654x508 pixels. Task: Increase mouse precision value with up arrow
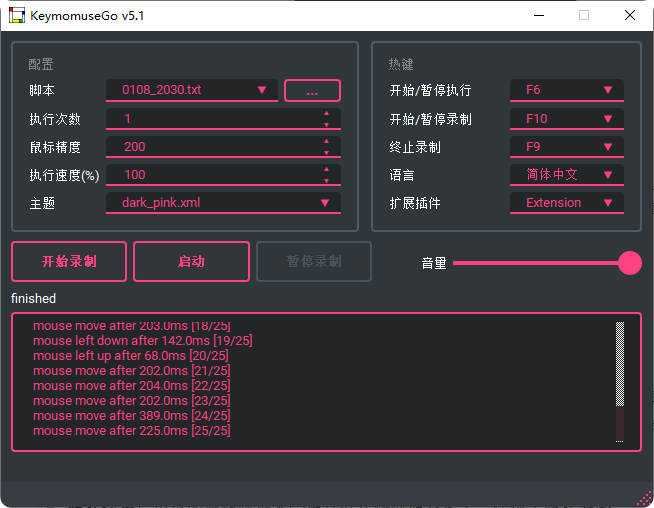[x=326, y=141]
